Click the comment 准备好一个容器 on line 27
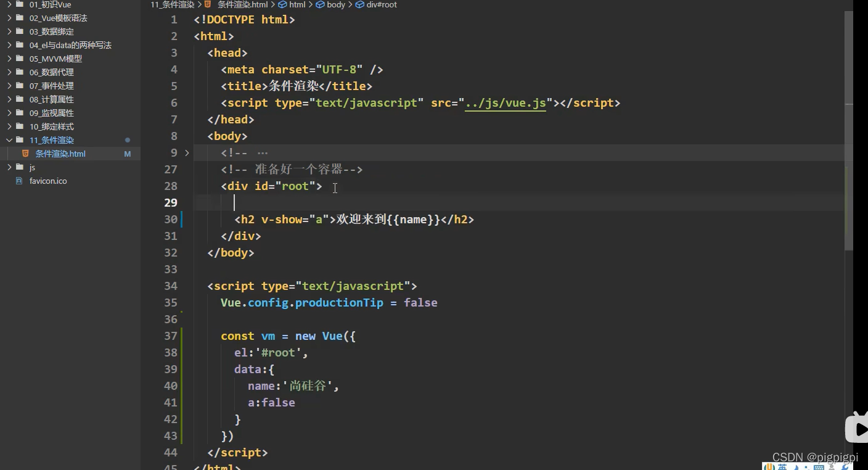 (x=298, y=169)
